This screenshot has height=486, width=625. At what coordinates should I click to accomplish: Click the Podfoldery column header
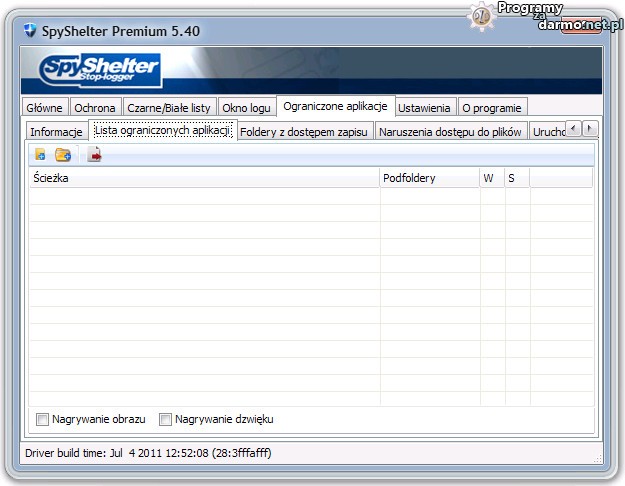tap(428, 178)
